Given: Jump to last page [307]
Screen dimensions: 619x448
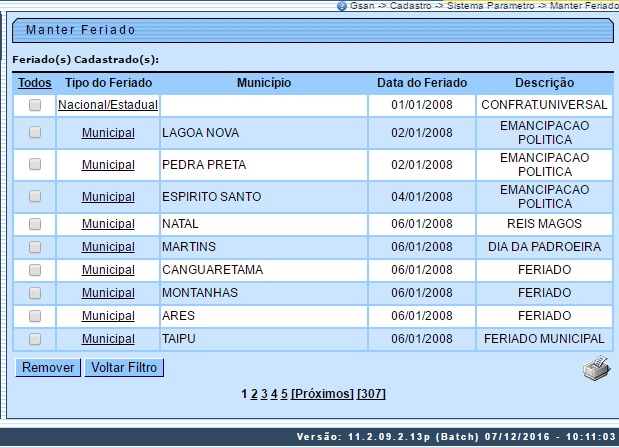Looking at the screenshot, I should 371,394.
